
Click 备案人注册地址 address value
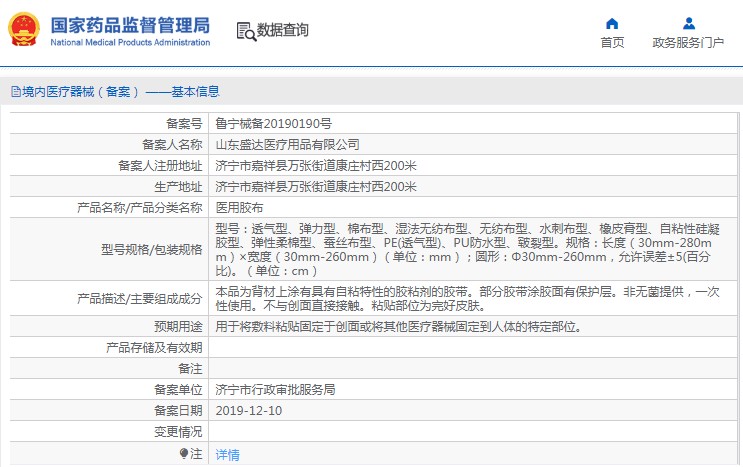click(x=316, y=166)
